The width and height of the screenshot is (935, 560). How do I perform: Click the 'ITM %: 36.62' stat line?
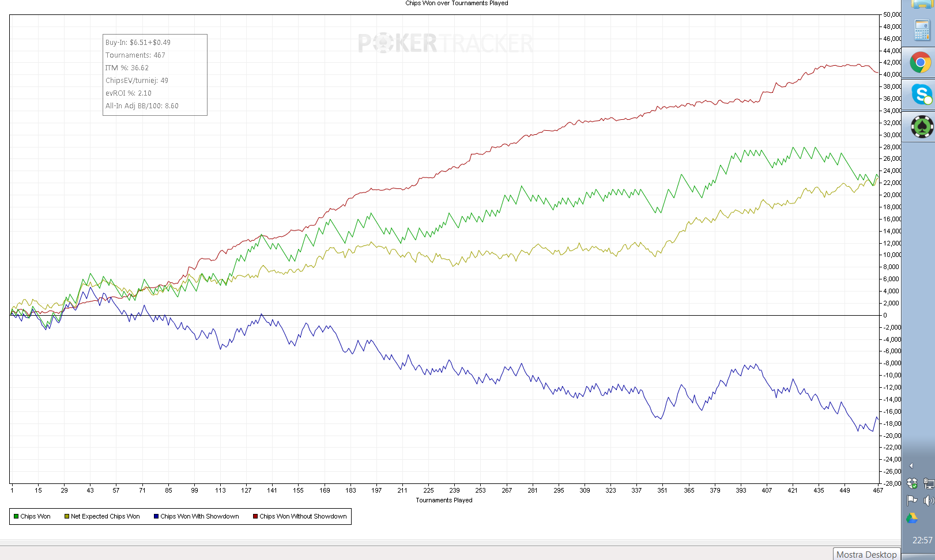127,68
